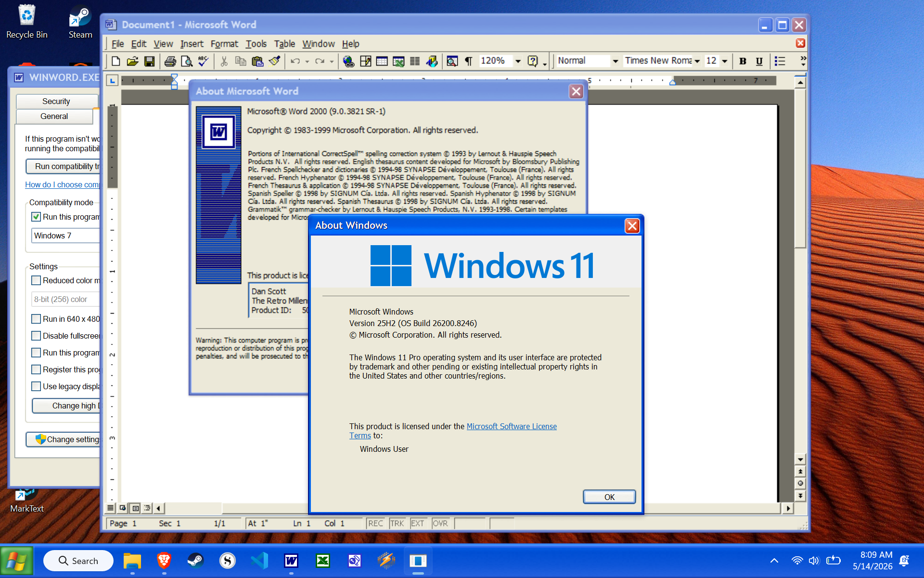Insert a hyperlink using the globe icon
The height and width of the screenshot is (578, 924).
tap(348, 61)
